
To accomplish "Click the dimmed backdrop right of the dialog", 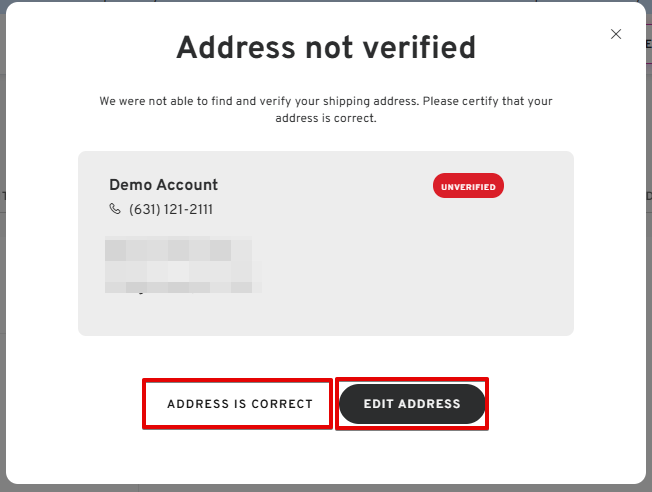I will [x=649, y=250].
